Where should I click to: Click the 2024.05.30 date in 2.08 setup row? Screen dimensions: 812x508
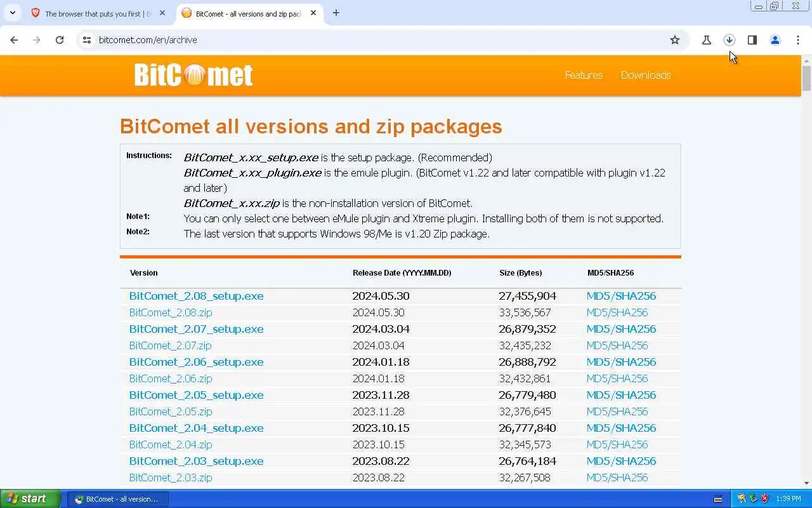[x=381, y=296]
